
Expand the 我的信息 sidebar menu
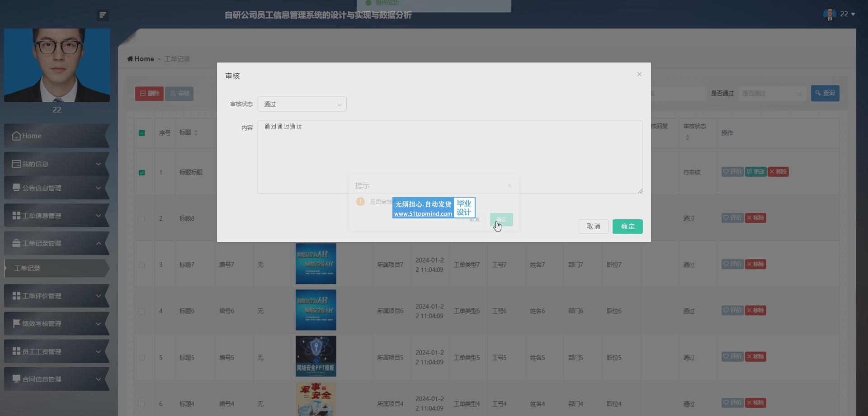(x=57, y=164)
